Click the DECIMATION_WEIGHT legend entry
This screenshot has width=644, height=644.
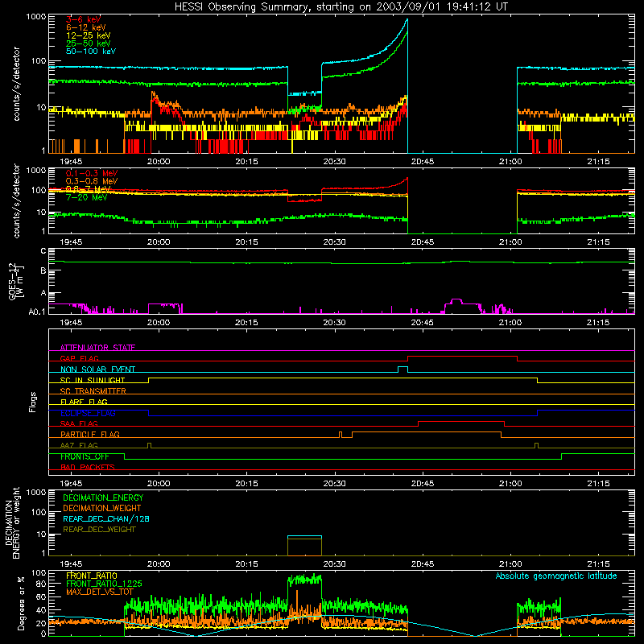coord(102,509)
